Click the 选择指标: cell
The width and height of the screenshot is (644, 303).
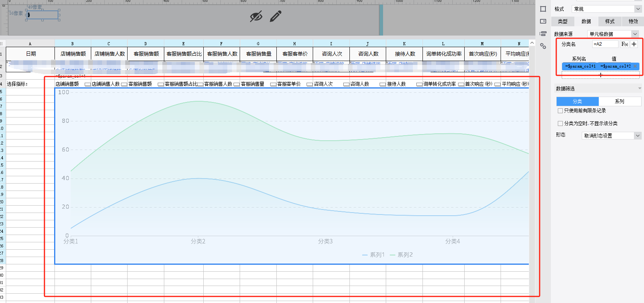(x=30, y=84)
